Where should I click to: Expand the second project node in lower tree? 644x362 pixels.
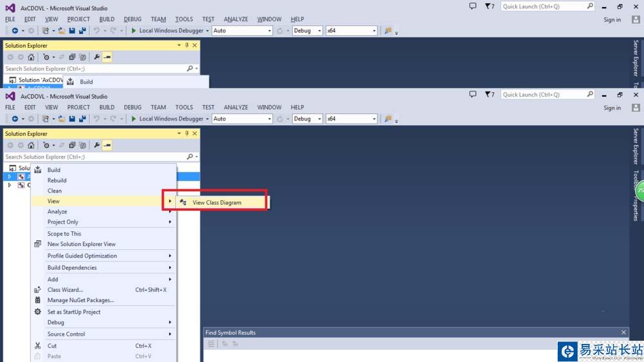10,186
